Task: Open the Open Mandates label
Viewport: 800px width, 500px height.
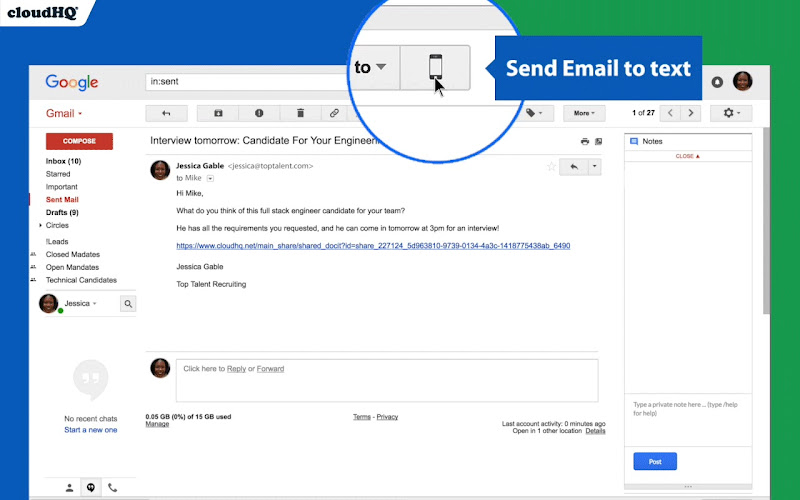Action: 72,267
